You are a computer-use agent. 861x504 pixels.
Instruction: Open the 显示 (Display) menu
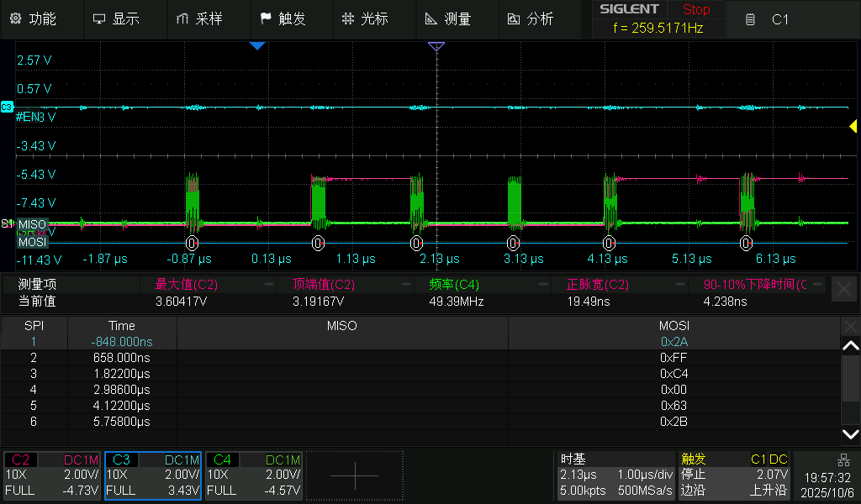click(x=116, y=18)
